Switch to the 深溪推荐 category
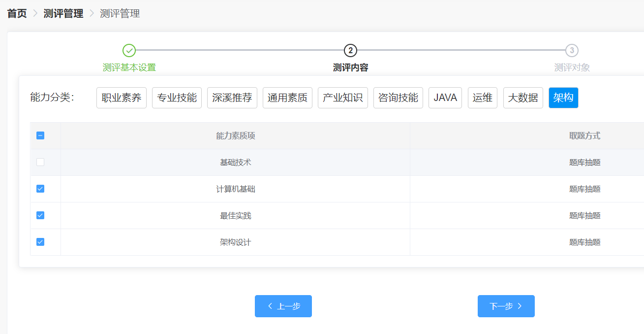 point(232,98)
